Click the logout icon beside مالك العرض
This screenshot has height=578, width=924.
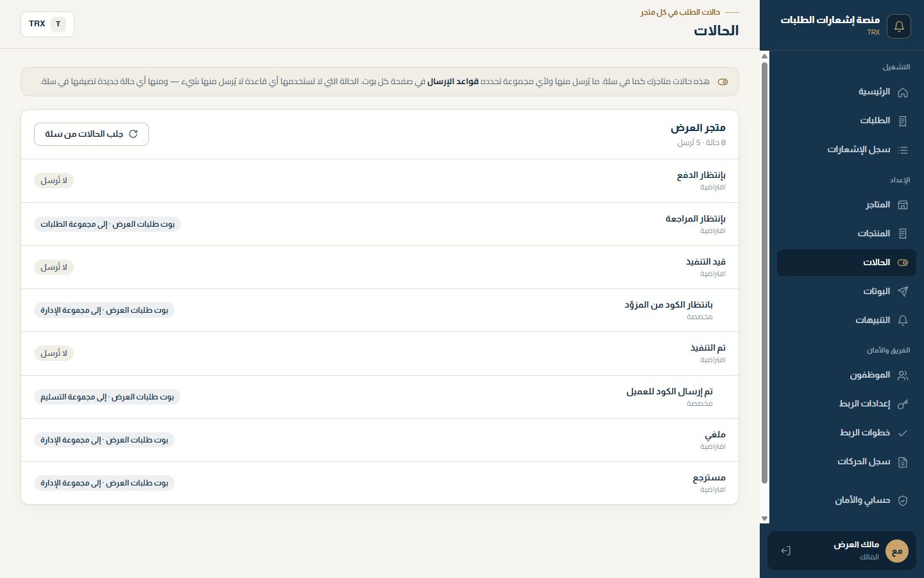pyautogui.click(x=785, y=551)
